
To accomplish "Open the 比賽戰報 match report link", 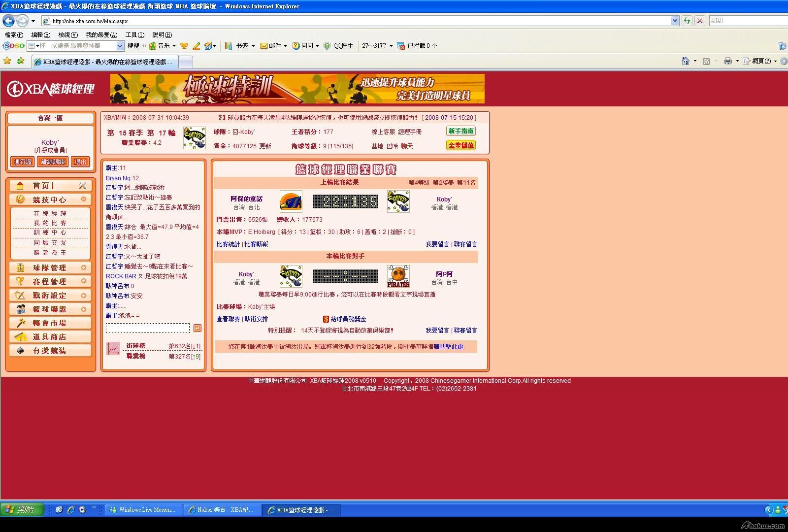I will pos(256,244).
